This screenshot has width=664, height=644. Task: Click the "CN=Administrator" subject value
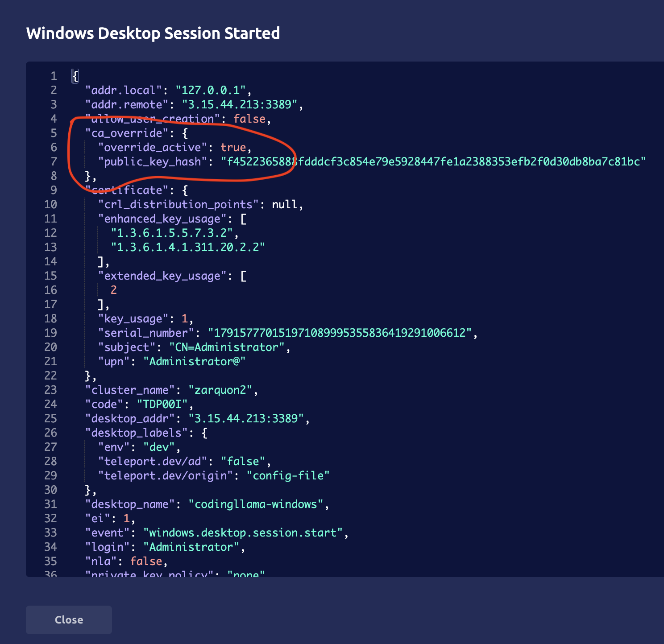click(227, 347)
